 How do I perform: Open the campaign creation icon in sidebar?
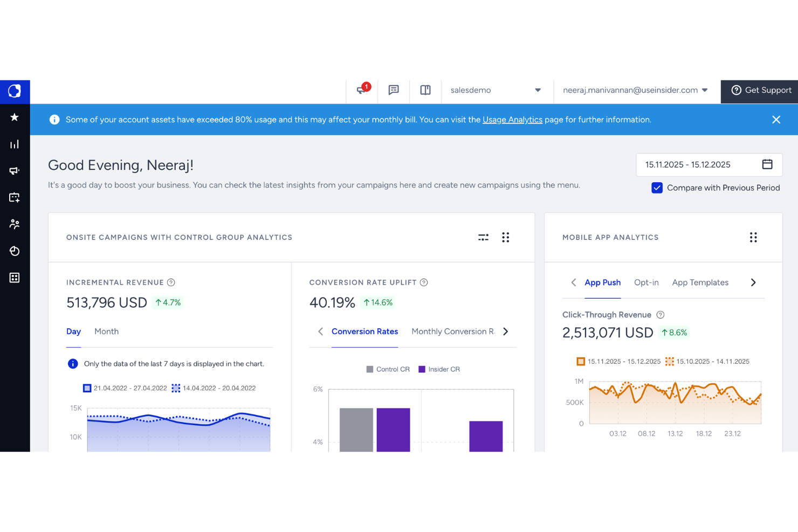[x=15, y=197]
